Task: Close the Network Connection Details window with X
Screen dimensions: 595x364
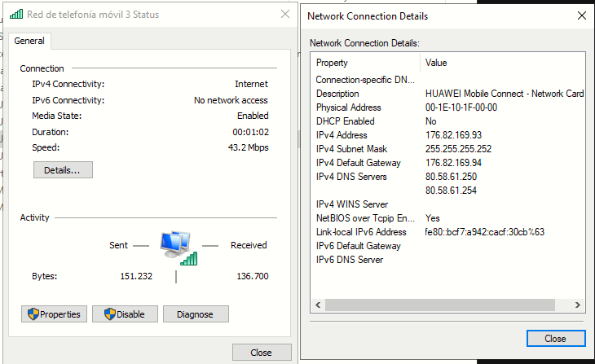Action: 581,15
